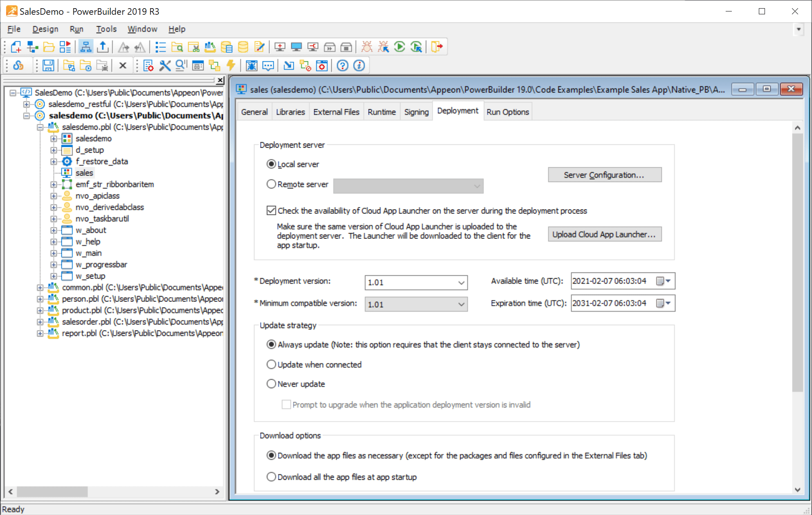Image resolution: width=812 pixels, height=515 pixels.
Task: Switch to the Run Options tab
Action: pos(508,112)
